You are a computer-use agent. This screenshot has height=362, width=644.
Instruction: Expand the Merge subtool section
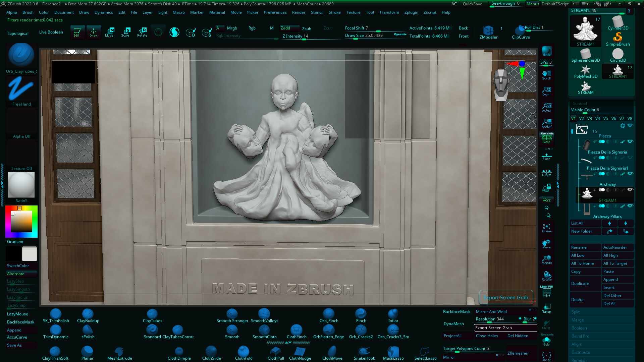coord(578,320)
